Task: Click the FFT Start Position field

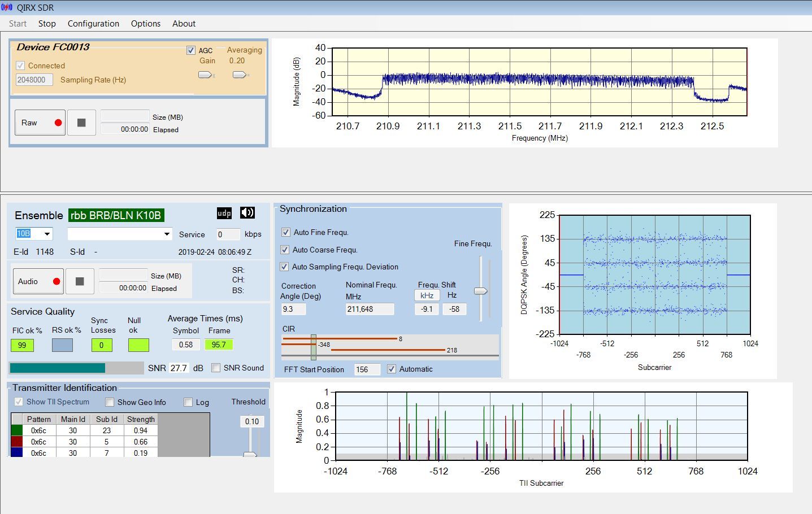Action: pyautogui.click(x=367, y=369)
